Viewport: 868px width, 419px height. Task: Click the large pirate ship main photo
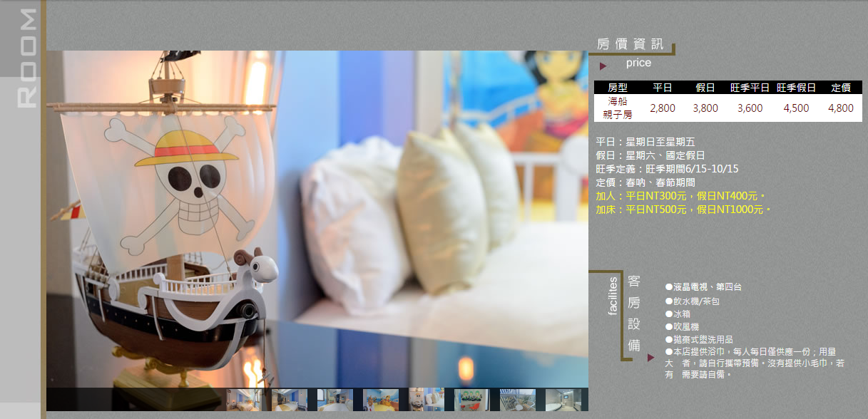point(317,214)
